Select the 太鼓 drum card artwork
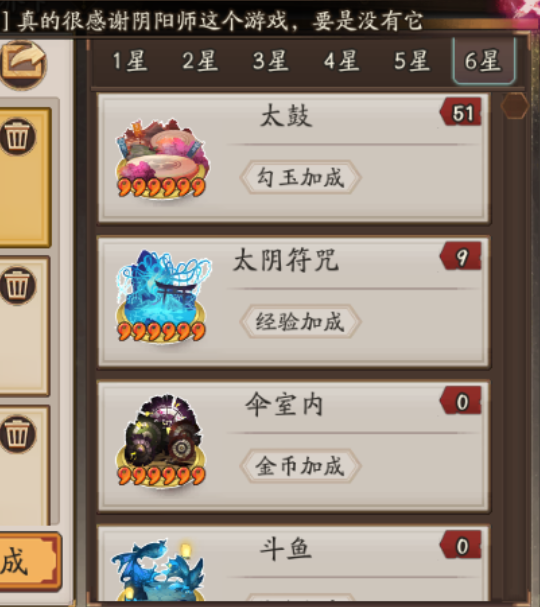Viewport: 540px width, 607px height. click(x=162, y=159)
